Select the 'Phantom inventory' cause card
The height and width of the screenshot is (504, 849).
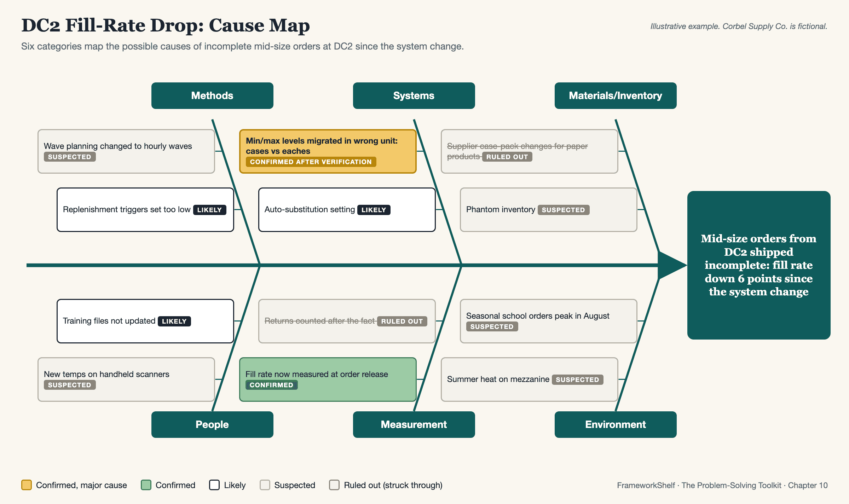coord(549,210)
